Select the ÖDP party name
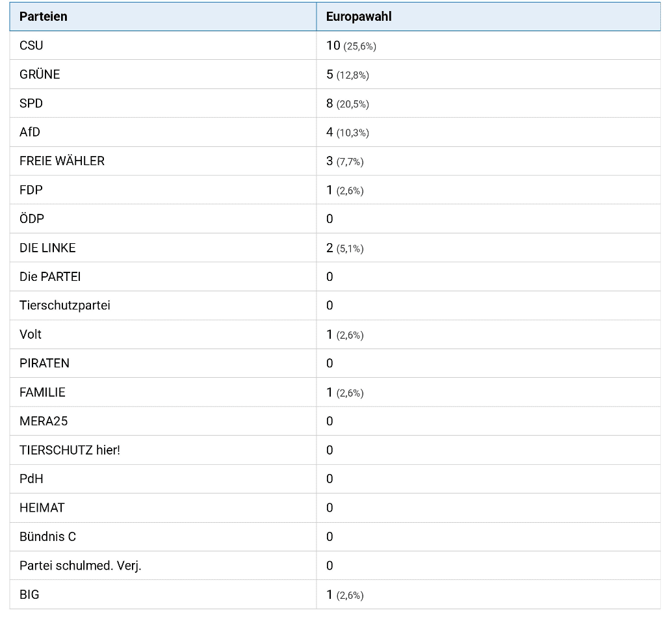672x619 pixels. coord(32,218)
